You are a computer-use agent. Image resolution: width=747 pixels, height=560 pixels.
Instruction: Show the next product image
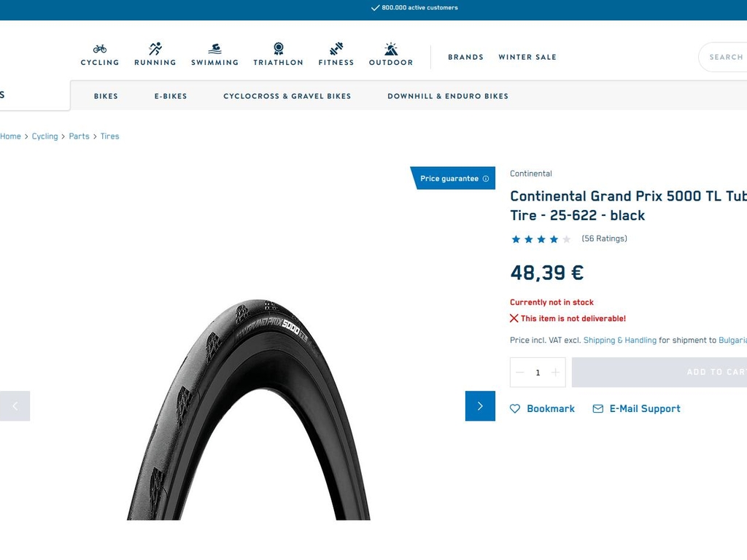[x=480, y=405]
